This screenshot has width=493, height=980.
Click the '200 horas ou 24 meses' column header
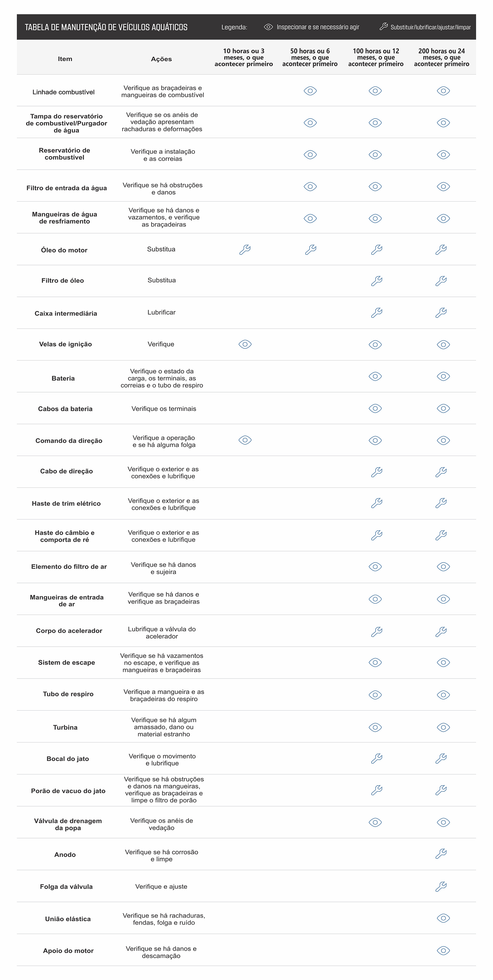pos(442,57)
